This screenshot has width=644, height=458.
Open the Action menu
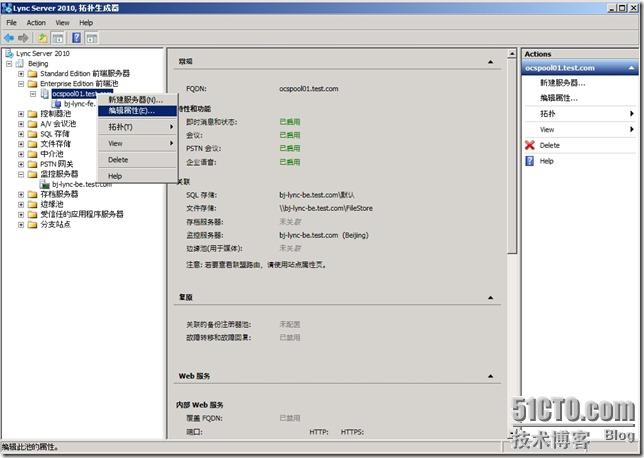point(36,23)
